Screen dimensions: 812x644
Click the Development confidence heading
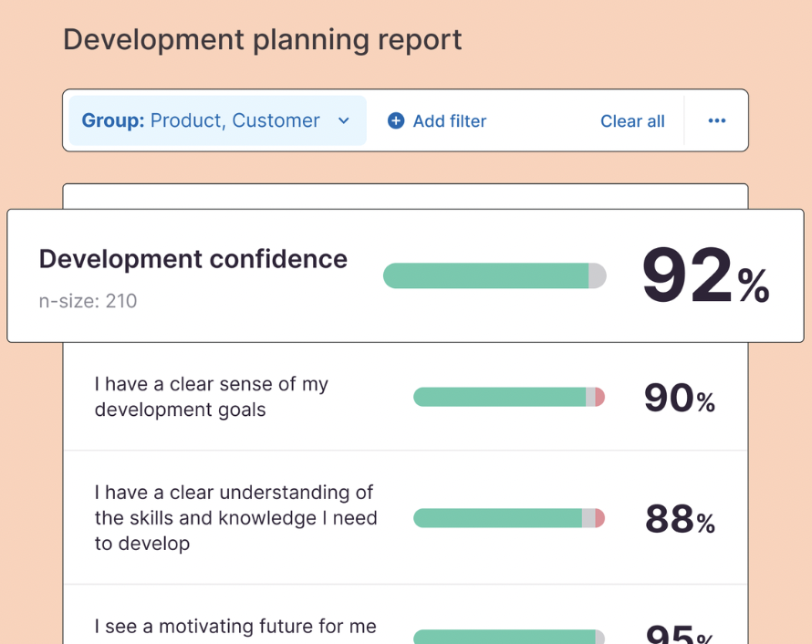pos(193,259)
